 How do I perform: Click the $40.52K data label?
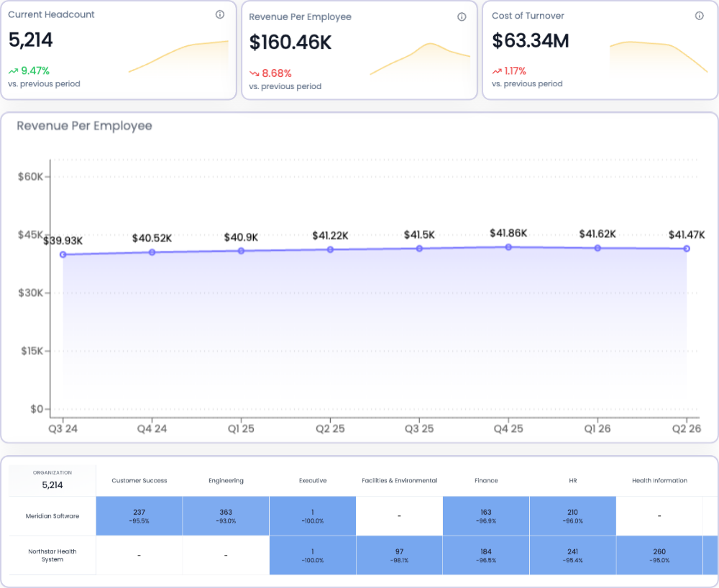[x=152, y=239]
